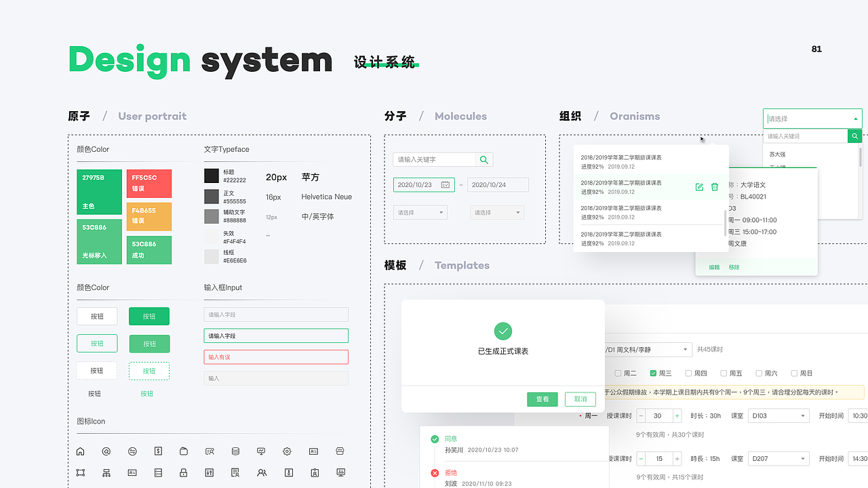The width and height of the screenshot is (868, 488).
Task: Click the dollar bill icon in the Icon library
Action: click(x=158, y=451)
